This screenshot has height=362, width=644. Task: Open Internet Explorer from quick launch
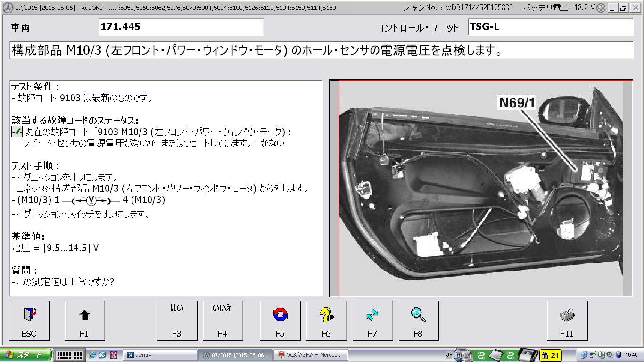coord(92,355)
